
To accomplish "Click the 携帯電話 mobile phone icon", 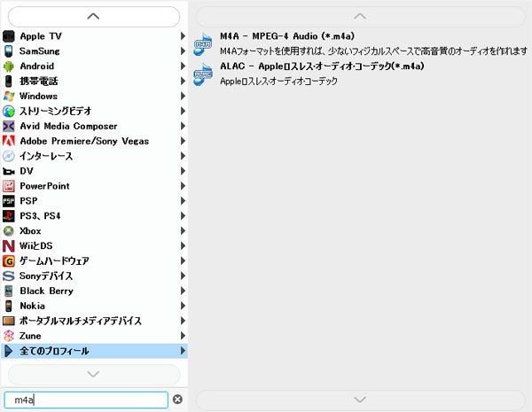I will point(9,81).
